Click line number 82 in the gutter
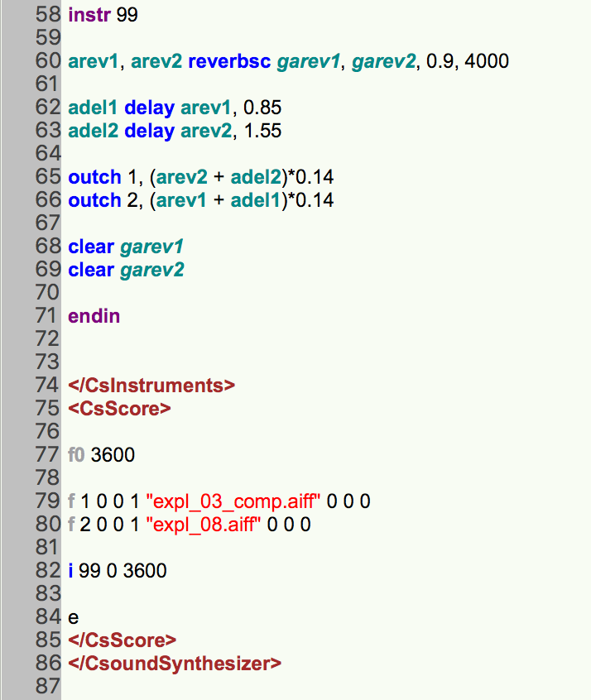 click(x=49, y=571)
